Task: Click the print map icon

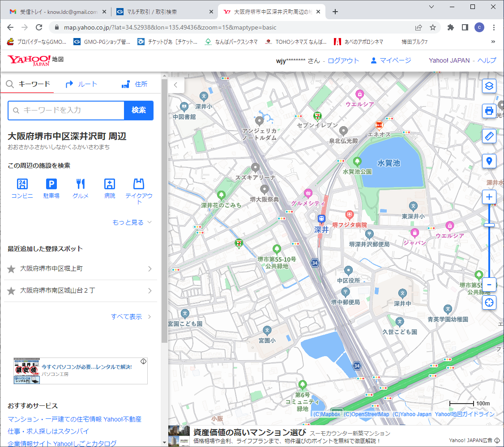Action: tap(489, 111)
